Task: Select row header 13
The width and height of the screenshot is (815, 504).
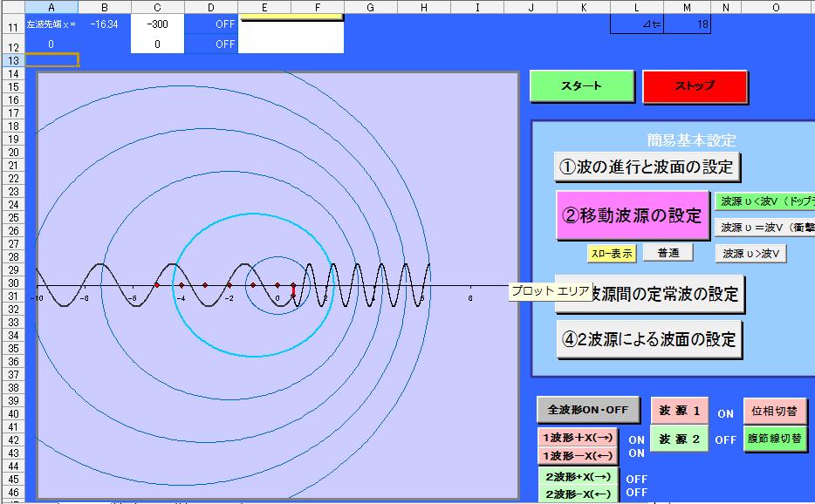Action: click(13, 60)
